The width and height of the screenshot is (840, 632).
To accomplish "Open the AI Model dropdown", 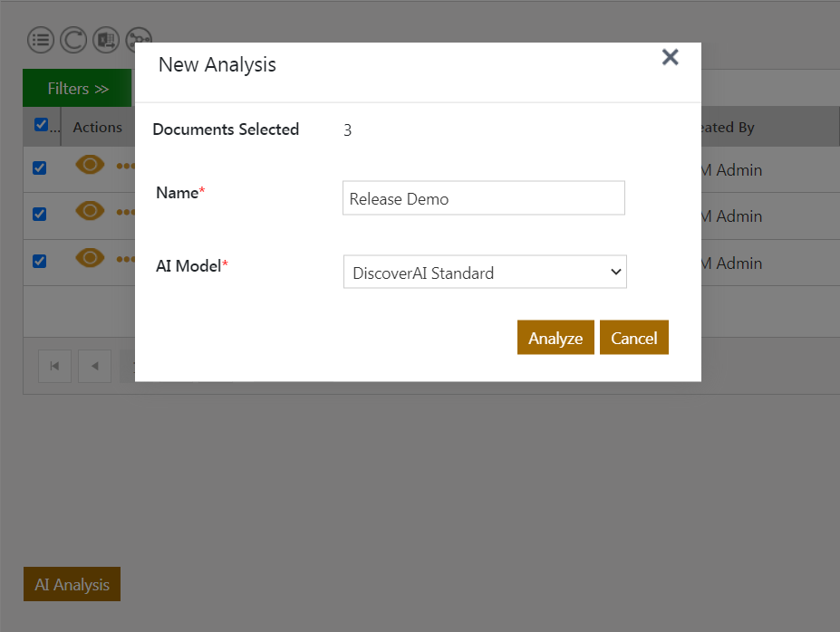I will pyautogui.click(x=485, y=273).
